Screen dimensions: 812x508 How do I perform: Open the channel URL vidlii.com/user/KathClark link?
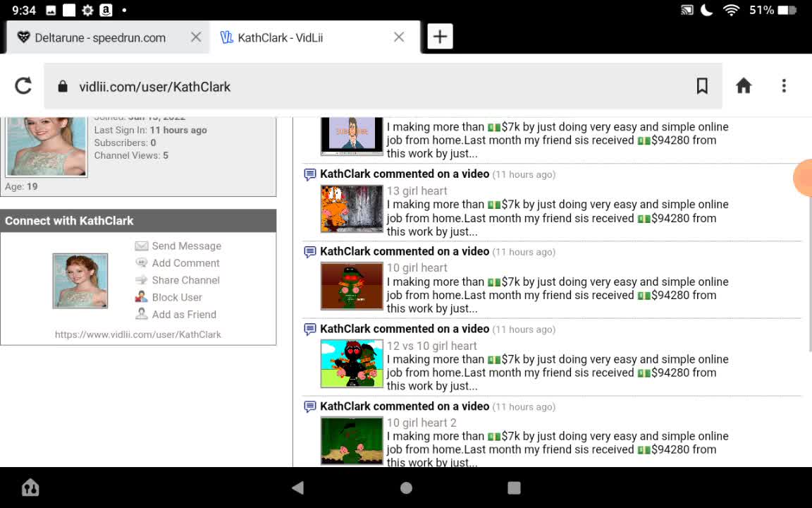coord(137,334)
